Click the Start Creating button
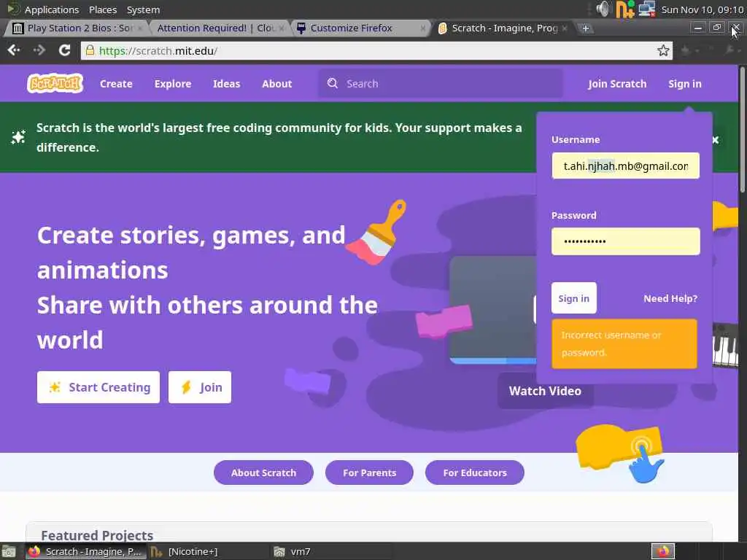The image size is (747, 560). click(x=98, y=387)
